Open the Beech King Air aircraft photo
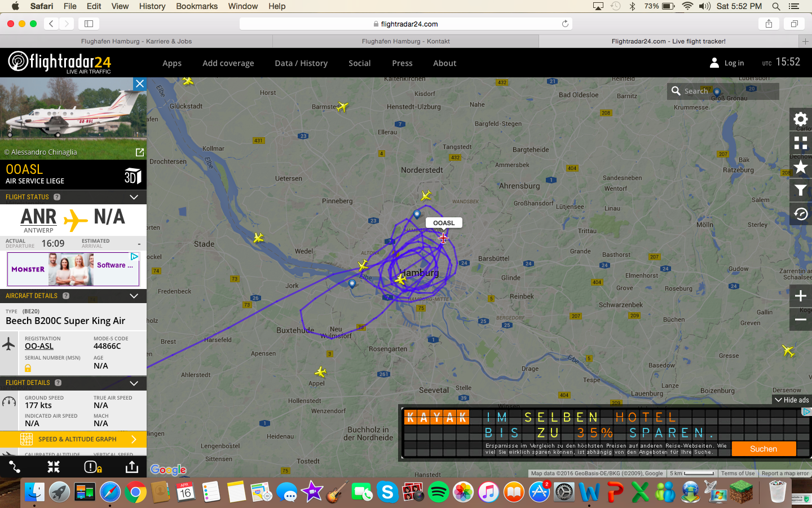 [x=73, y=119]
